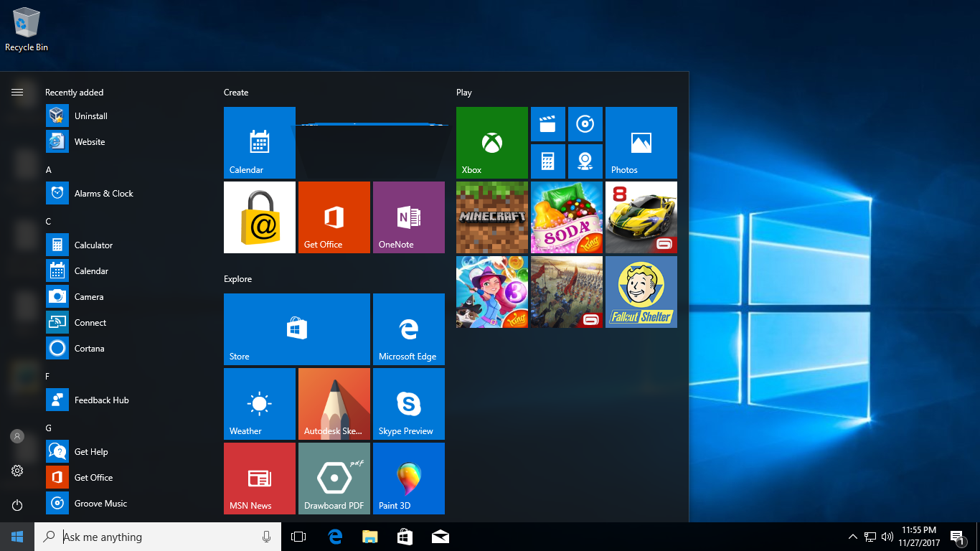Open Get Office from app list
Image resolution: width=980 pixels, height=551 pixels.
point(128,478)
